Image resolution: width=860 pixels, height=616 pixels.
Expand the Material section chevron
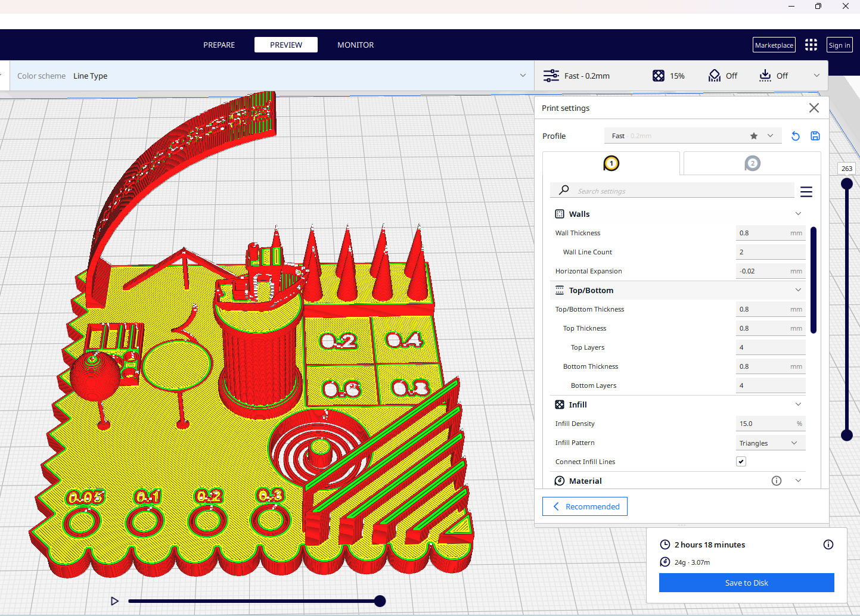(x=799, y=481)
